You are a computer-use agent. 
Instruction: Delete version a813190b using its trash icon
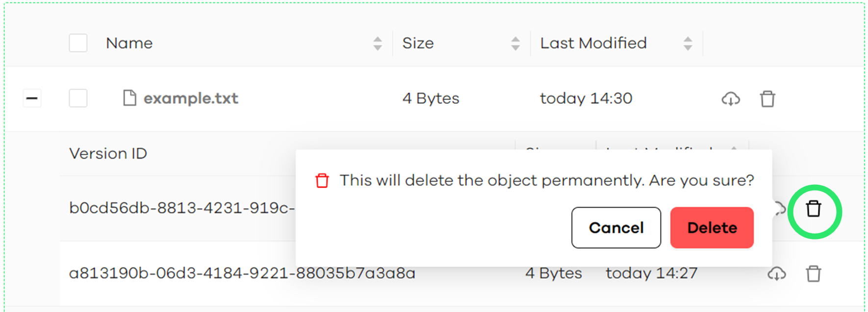click(814, 274)
